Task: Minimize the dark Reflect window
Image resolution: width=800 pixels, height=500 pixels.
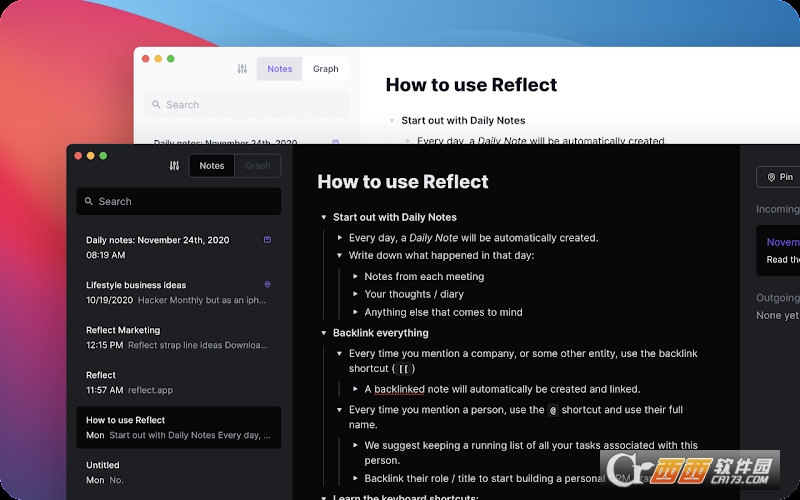Action: [x=91, y=156]
